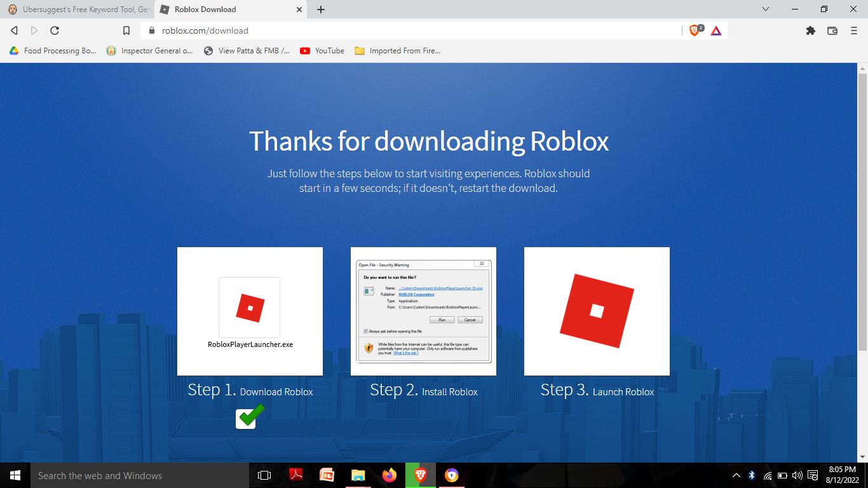The image size is (868, 488).
Task: Click the 'Step 1. Download Roblox' text
Action: [250, 390]
